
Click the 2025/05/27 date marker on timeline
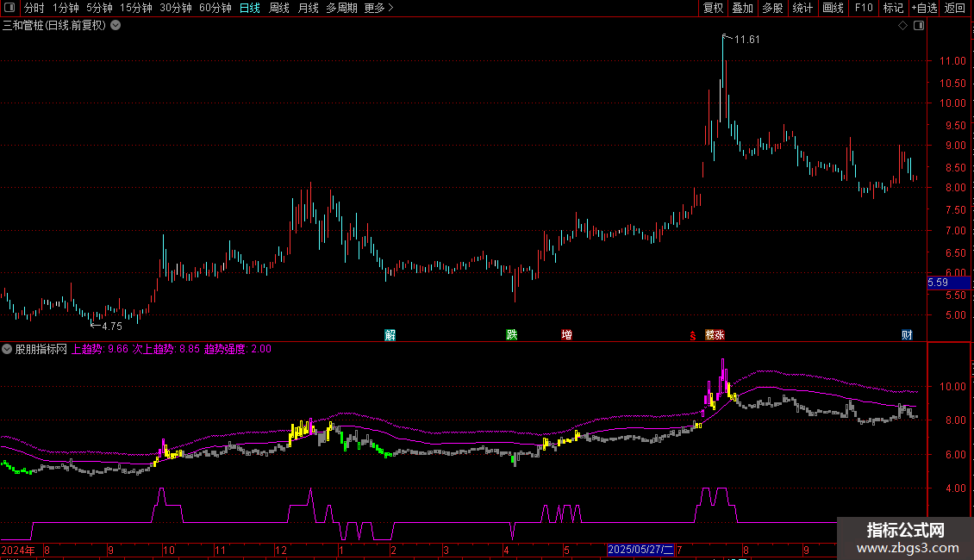(640, 550)
